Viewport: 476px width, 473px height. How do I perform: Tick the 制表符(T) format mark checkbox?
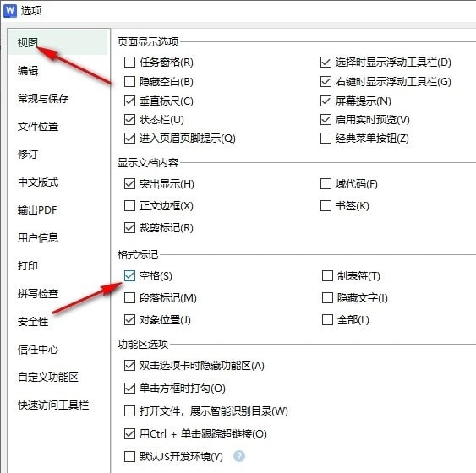pyautogui.click(x=327, y=276)
